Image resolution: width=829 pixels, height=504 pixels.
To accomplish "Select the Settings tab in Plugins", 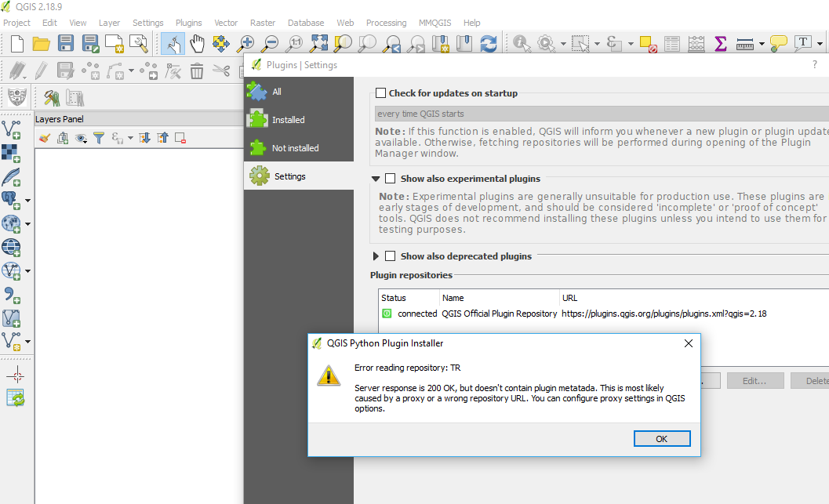I will pyautogui.click(x=299, y=176).
